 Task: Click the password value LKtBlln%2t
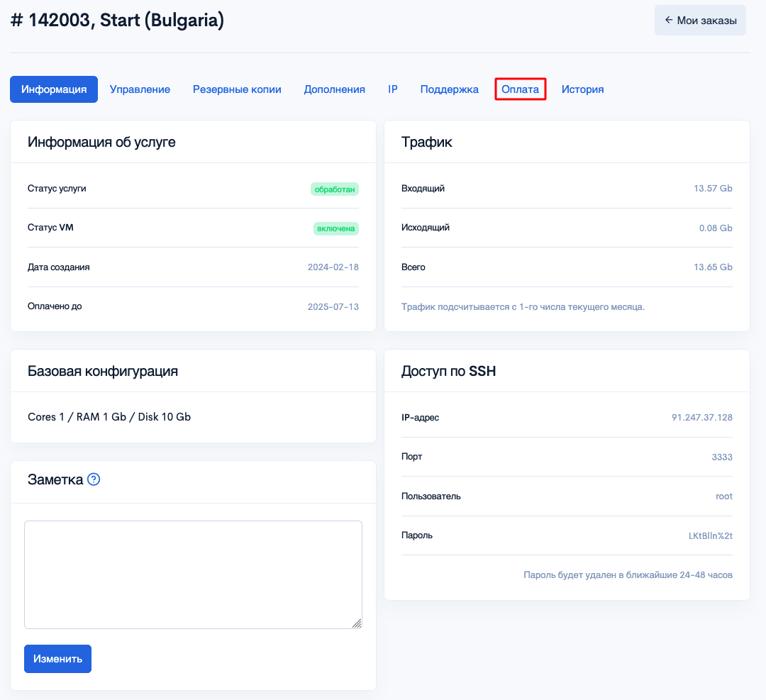tap(710, 535)
